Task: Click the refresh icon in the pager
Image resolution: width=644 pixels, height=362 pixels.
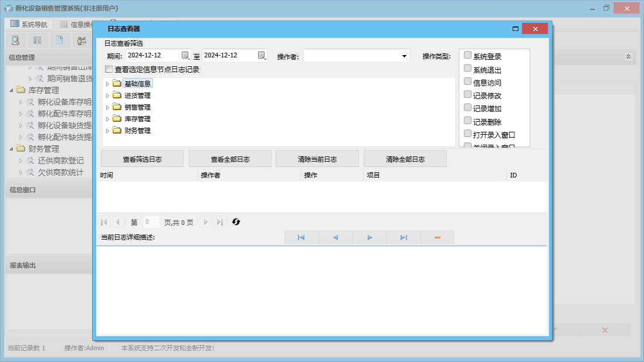Action: 236,222
